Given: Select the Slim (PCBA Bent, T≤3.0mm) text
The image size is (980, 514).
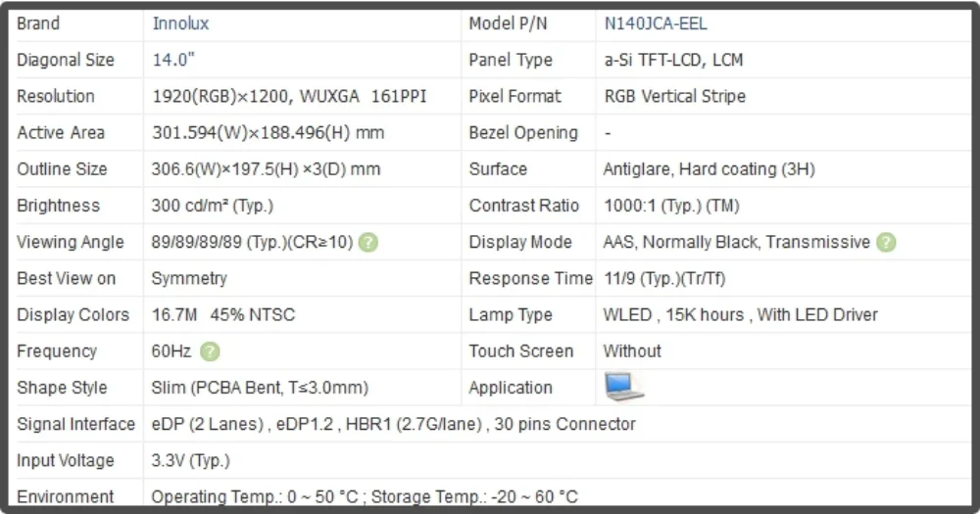Looking at the screenshot, I should tap(260, 388).
